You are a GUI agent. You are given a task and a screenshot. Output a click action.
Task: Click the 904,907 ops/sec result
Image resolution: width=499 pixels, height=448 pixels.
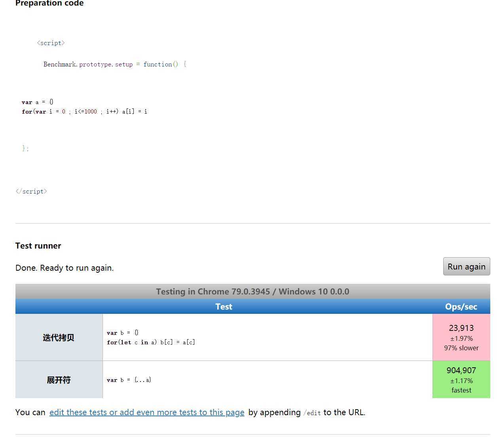(x=461, y=370)
